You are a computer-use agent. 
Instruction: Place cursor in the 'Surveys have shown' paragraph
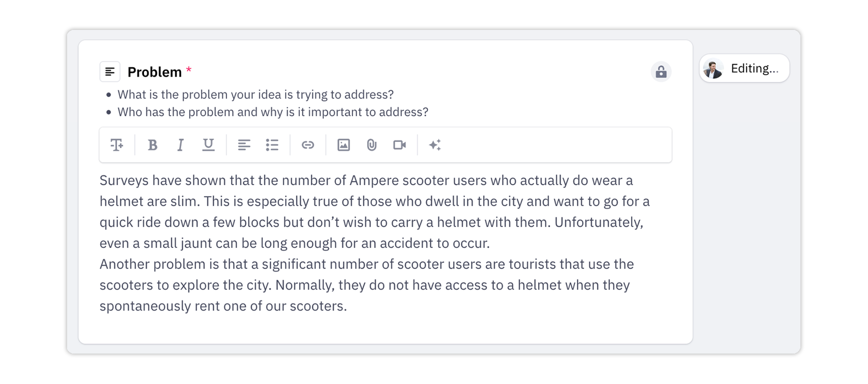pyautogui.click(x=375, y=212)
